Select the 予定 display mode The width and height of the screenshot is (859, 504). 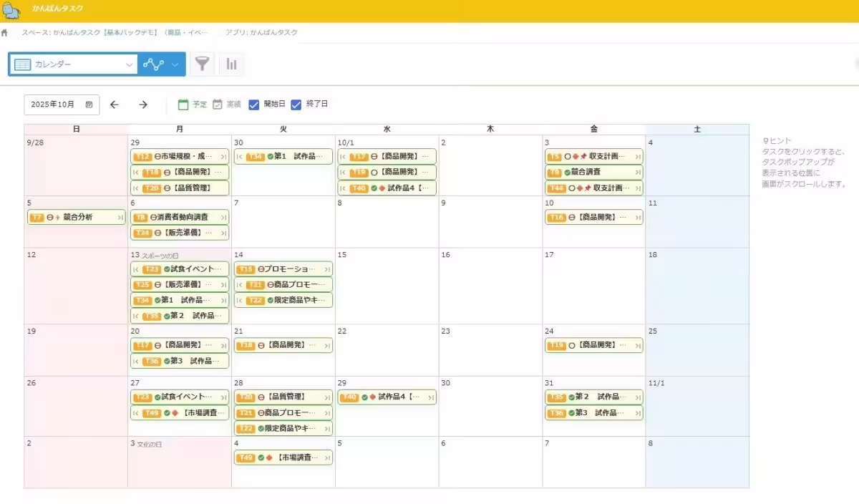click(192, 105)
